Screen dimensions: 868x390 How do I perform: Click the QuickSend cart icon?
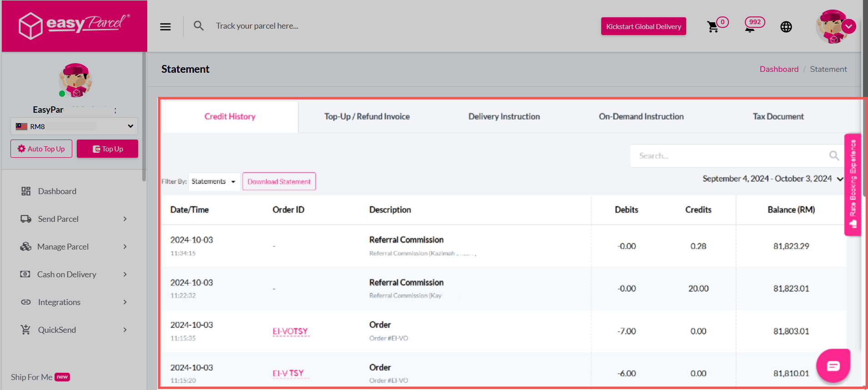[x=26, y=330]
